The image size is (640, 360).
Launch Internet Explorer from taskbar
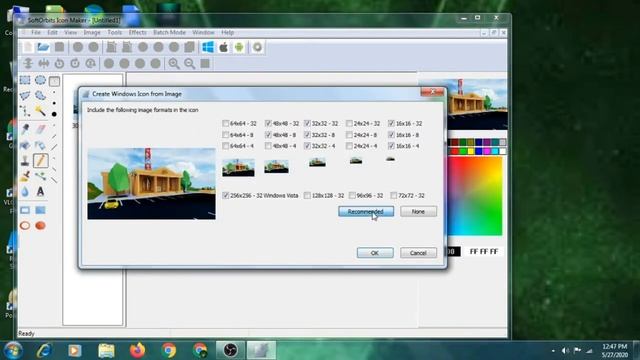pos(44,351)
